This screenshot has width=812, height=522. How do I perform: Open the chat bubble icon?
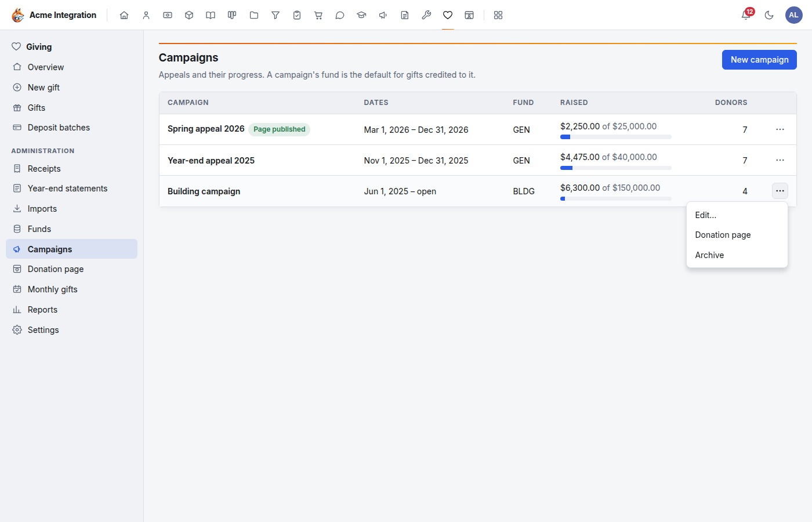coord(340,15)
